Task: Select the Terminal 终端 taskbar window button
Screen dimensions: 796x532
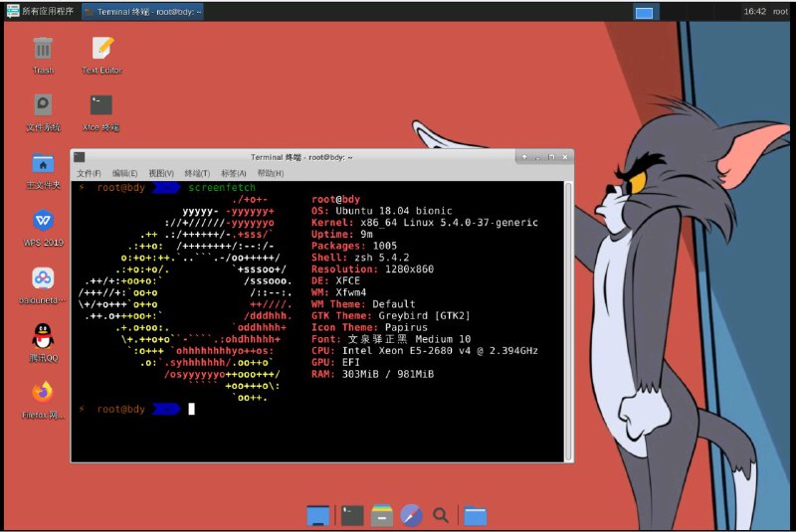Action: pos(143,12)
